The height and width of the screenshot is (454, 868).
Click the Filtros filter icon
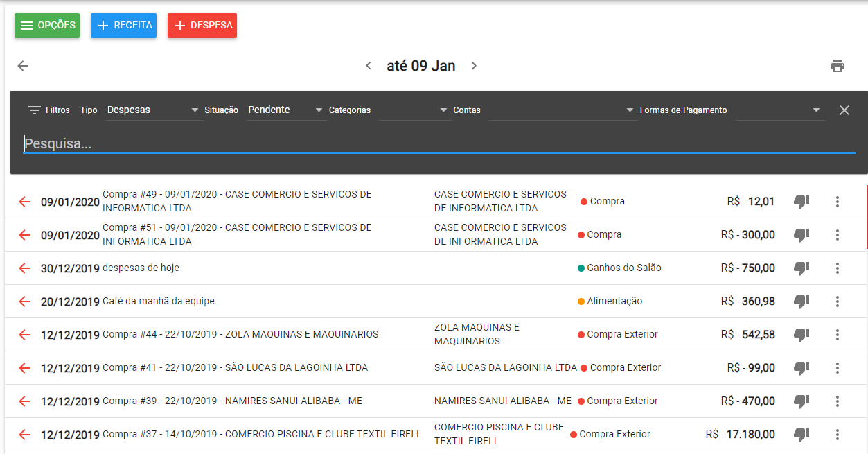pos(35,110)
